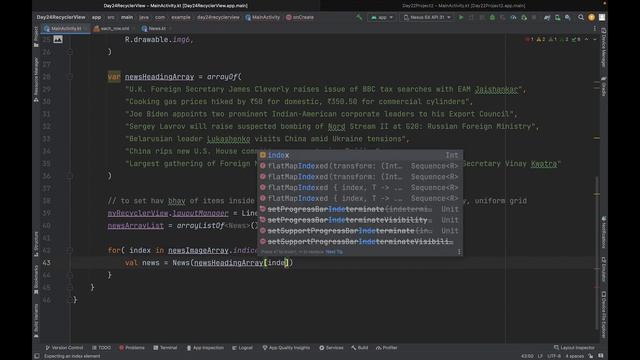Place cursor on newsHeadingArray variable declaration
Image resolution: width=640 pixels, height=360 pixels.
[160, 77]
